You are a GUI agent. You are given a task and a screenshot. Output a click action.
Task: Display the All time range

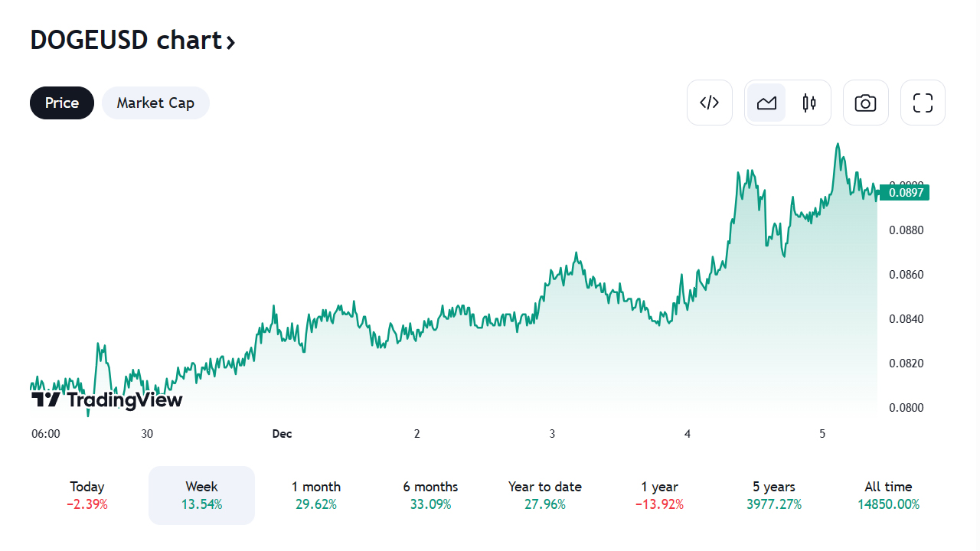[888, 495]
